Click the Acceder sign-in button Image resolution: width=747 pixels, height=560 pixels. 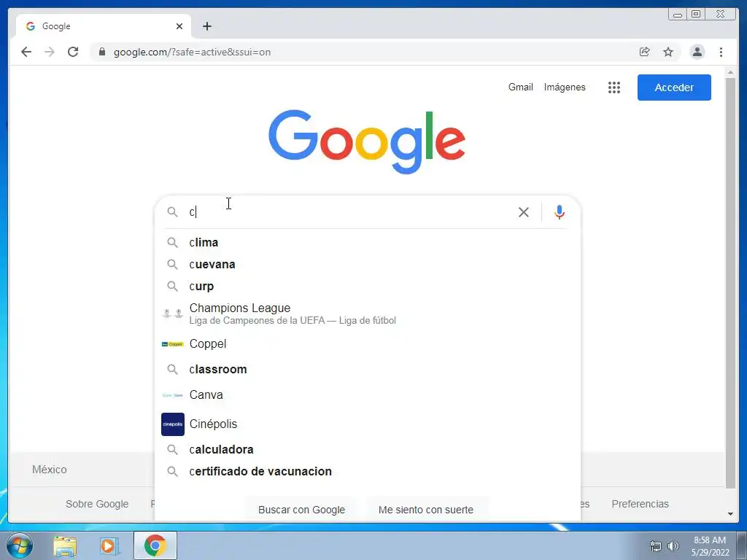[674, 87]
